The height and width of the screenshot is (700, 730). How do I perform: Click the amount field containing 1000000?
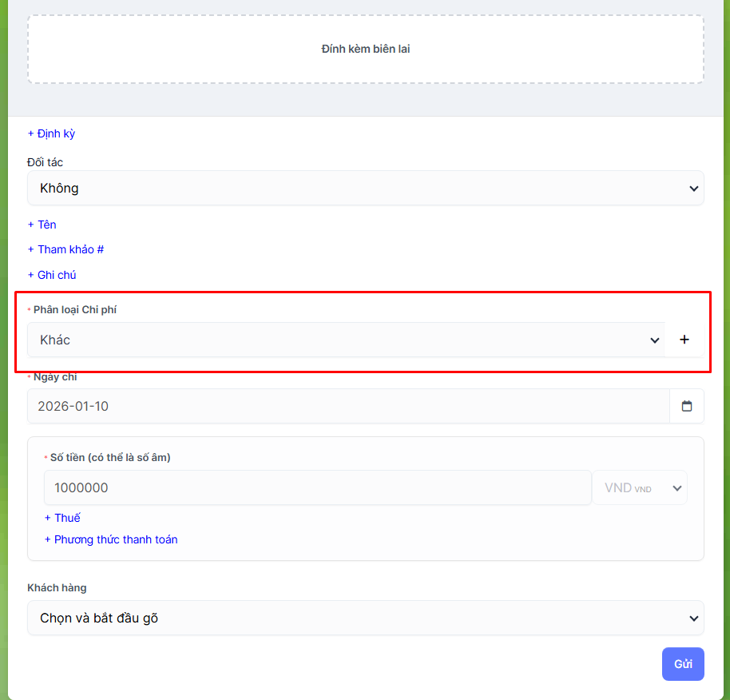[317, 487]
